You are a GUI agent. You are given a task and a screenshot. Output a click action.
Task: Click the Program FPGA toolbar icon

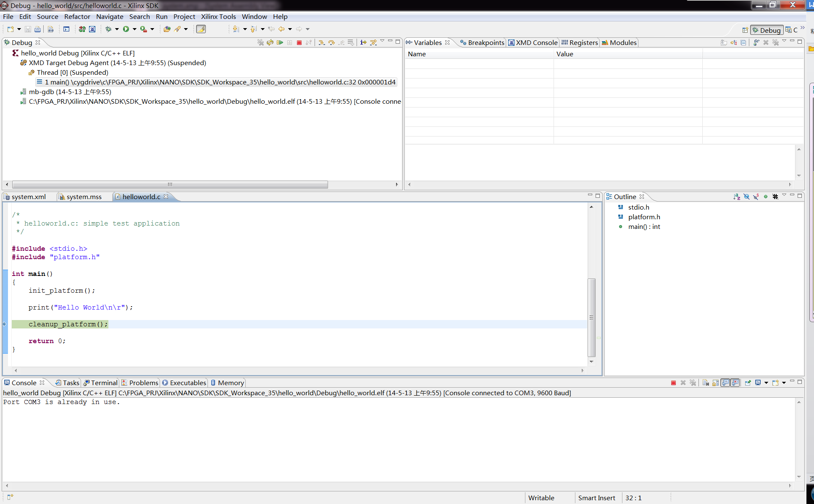82,29
